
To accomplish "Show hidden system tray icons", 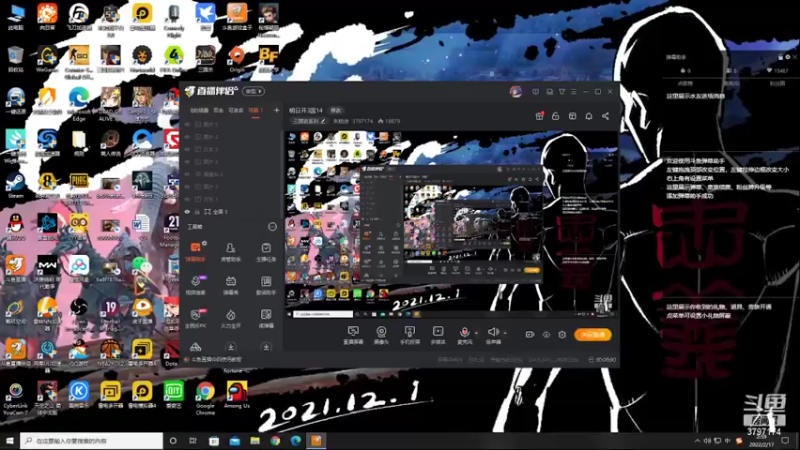I will (x=697, y=440).
